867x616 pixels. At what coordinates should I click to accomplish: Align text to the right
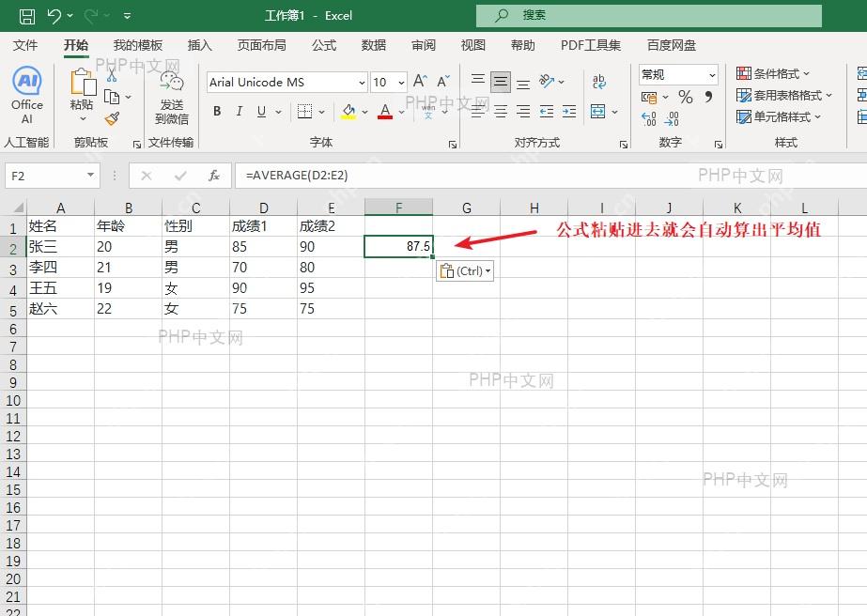coord(523,112)
